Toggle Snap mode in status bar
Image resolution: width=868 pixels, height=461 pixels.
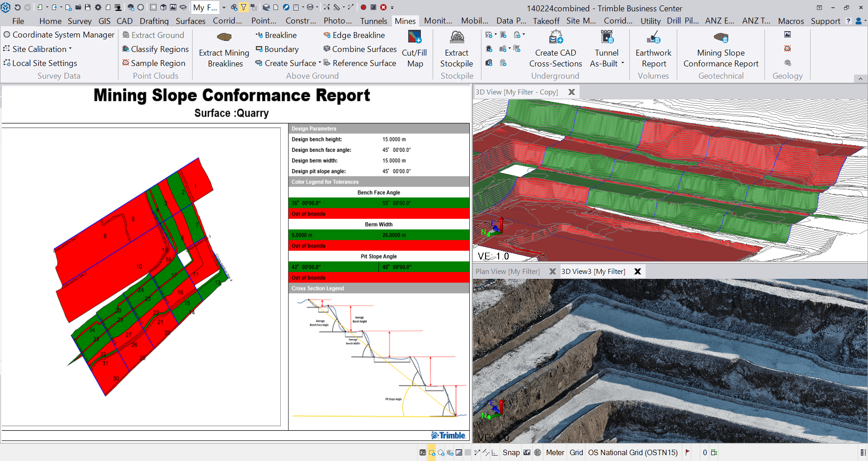pyautogui.click(x=511, y=452)
